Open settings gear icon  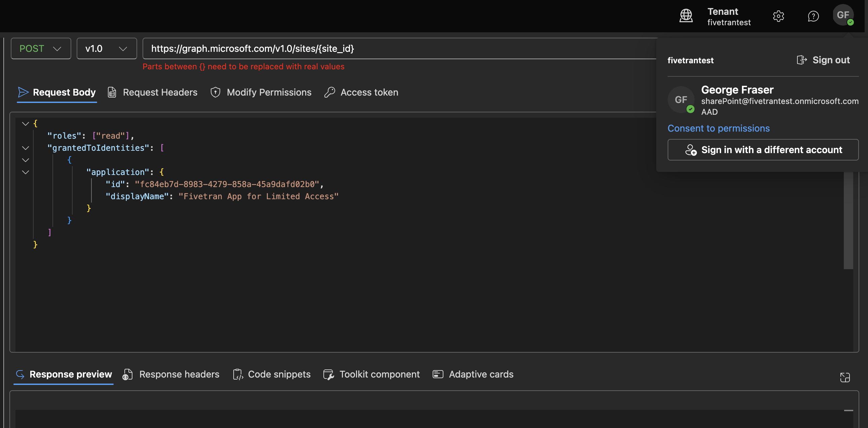[778, 16]
